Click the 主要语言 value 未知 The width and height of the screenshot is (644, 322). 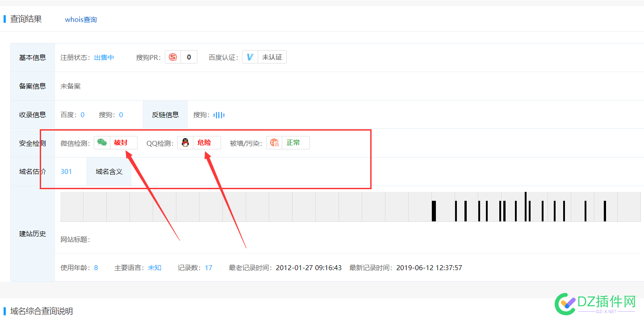(x=155, y=268)
